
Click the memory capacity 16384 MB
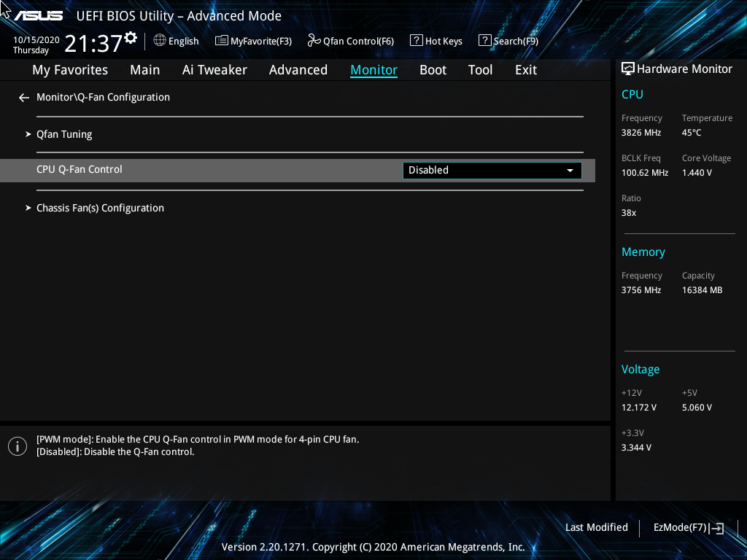coord(702,290)
